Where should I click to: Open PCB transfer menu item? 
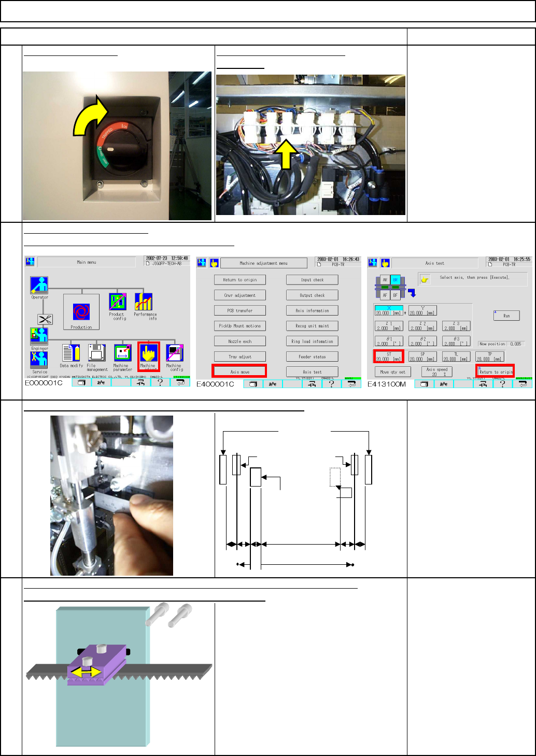tap(240, 311)
